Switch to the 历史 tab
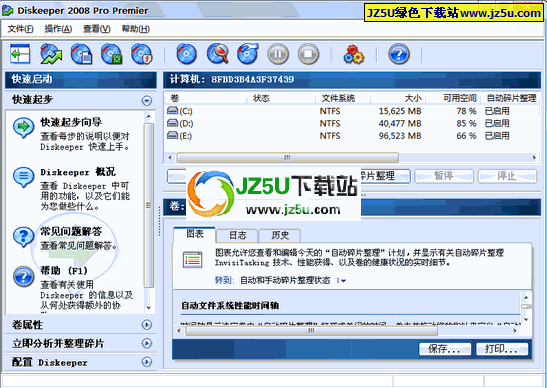 click(x=280, y=236)
